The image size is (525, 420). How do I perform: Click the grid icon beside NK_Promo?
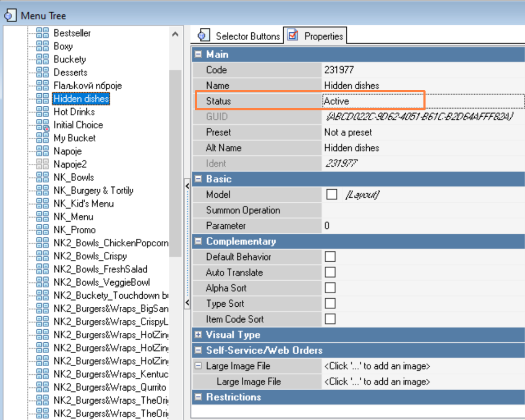coord(42,230)
